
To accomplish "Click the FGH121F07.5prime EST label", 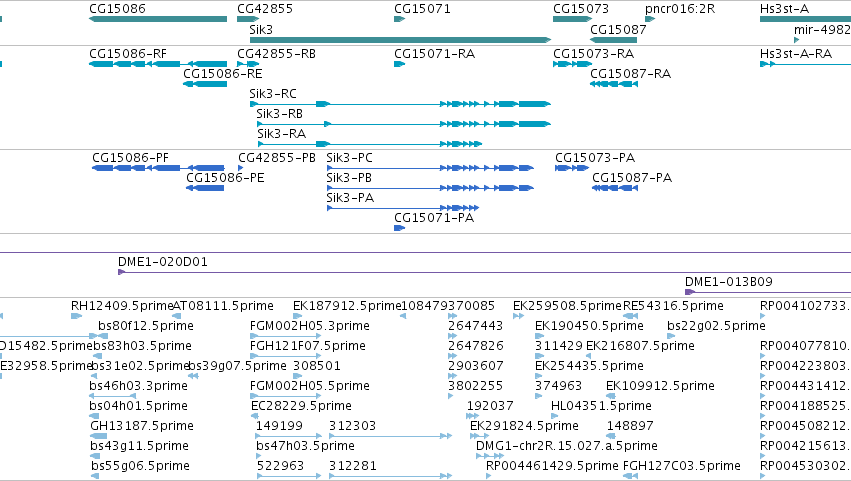I will pos(308,346).
